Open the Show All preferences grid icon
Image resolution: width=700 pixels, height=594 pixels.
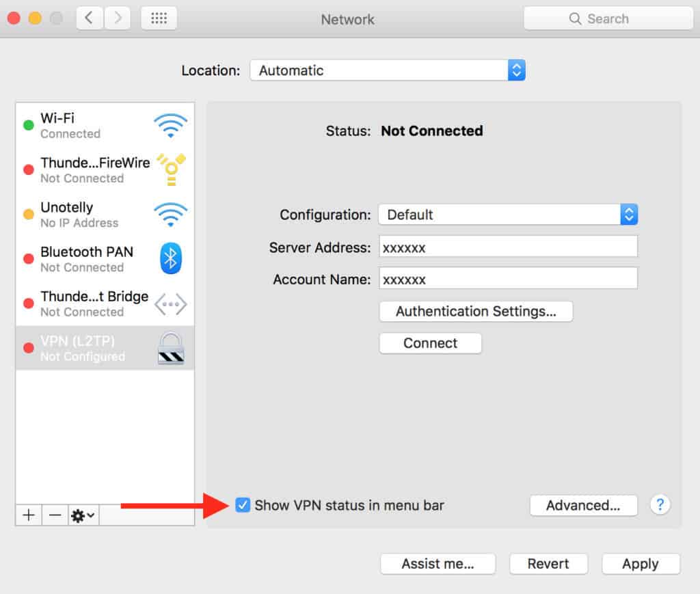pos(159,18)
